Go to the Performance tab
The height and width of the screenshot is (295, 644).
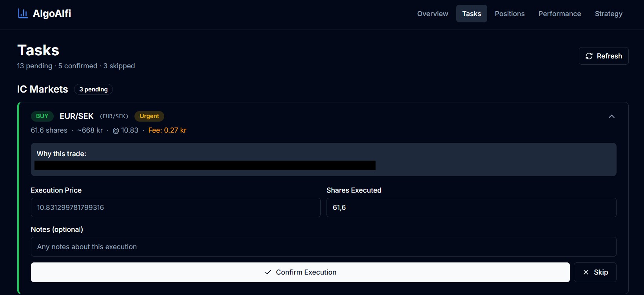point(559,14)
